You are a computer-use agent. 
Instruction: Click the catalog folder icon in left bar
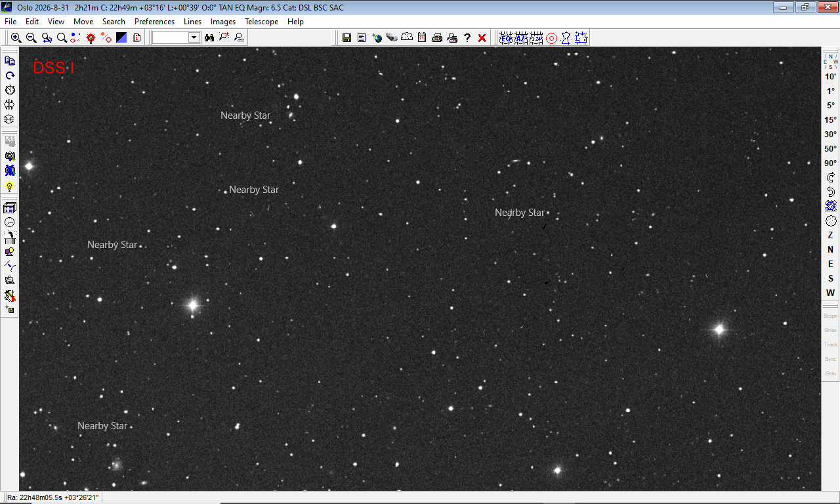10,281
